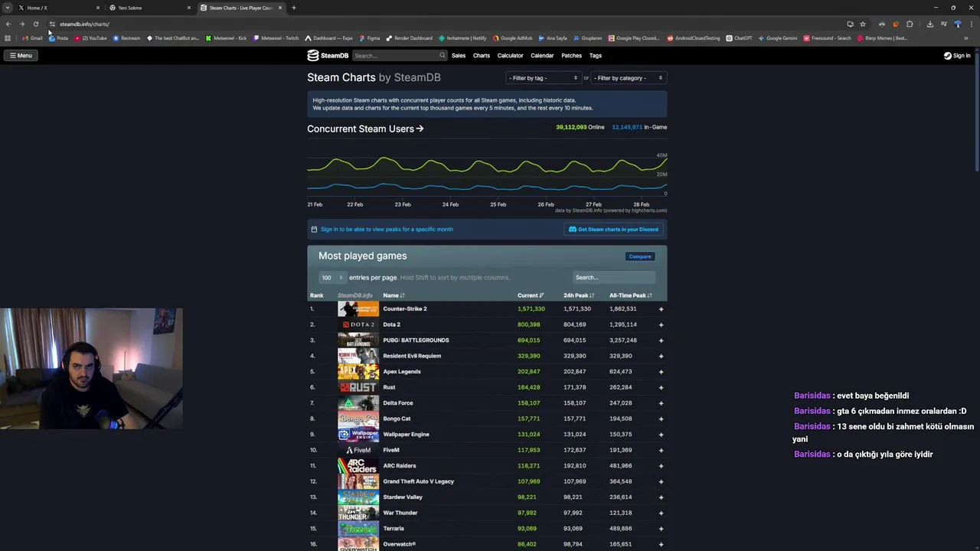Bookmark this page with the star icon

863,24
